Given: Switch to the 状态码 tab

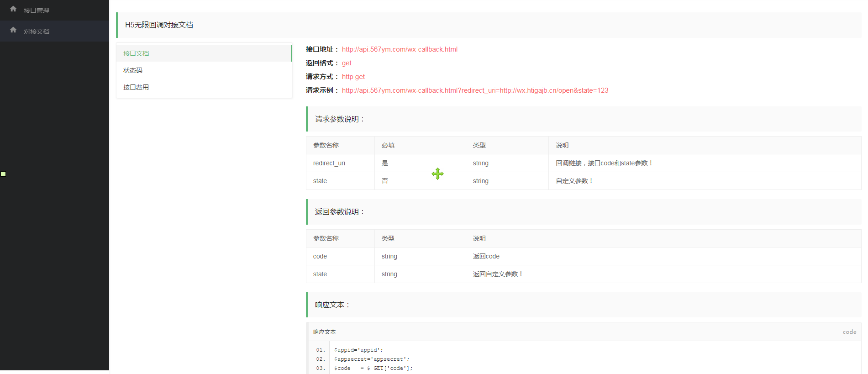Looking at the screenshot, I should click(x=133, y=70).
